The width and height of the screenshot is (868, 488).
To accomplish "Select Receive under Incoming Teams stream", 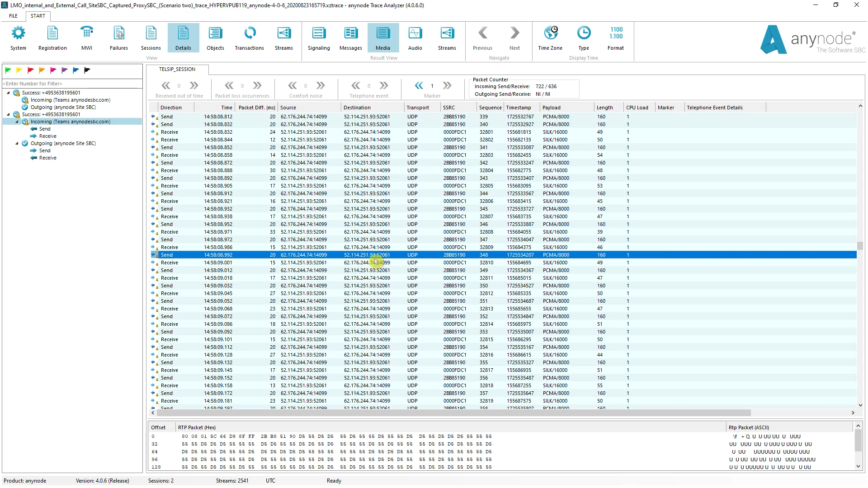I will 47,136.
